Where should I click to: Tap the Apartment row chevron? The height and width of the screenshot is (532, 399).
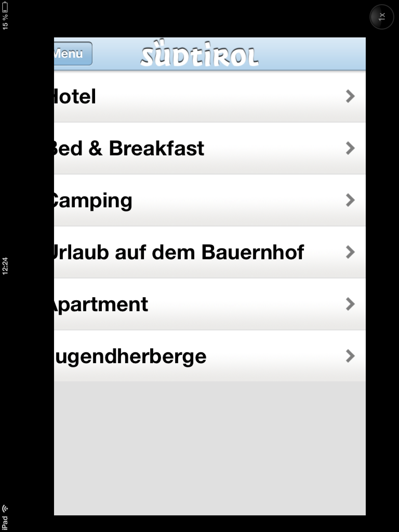click(x=350, y=304)
